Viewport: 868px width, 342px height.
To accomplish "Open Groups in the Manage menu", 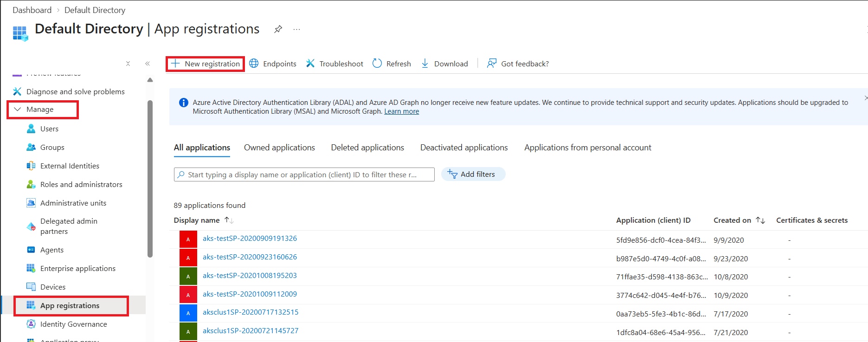I will (52, 147).
